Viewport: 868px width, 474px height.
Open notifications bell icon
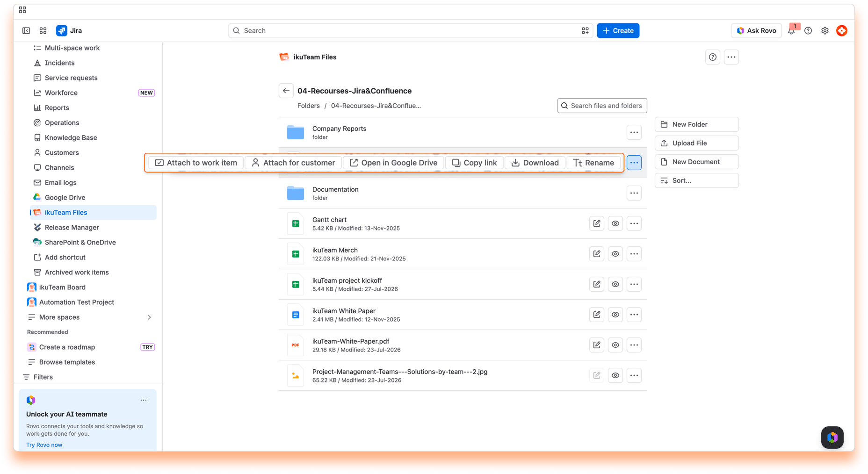click(x=791, y=30)
